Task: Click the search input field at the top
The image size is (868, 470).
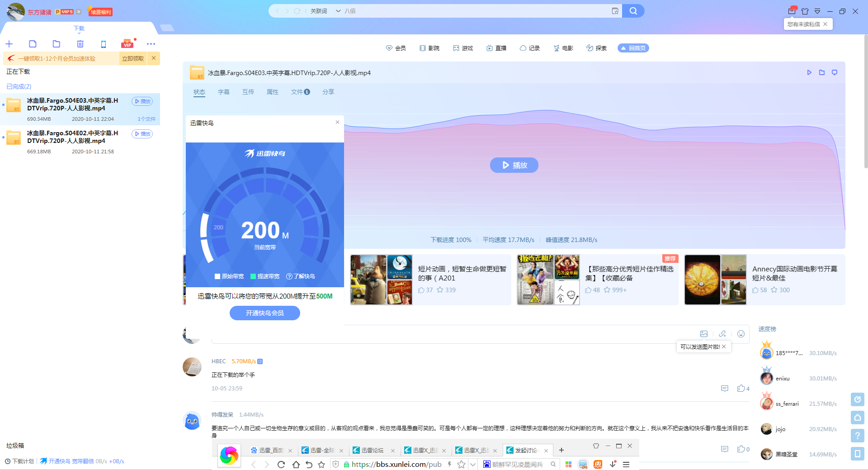Action: (x=475, y=11)
